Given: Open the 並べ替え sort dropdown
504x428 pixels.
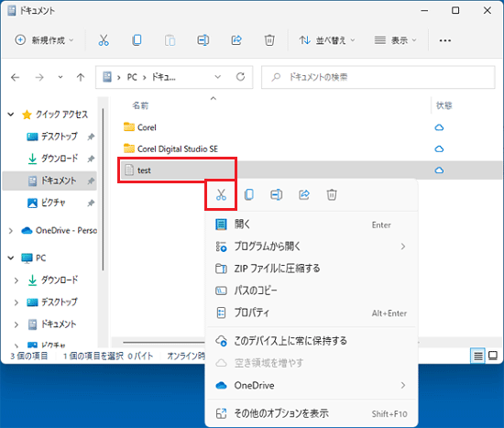Looking at the screenshot, I should coord(327,40).
